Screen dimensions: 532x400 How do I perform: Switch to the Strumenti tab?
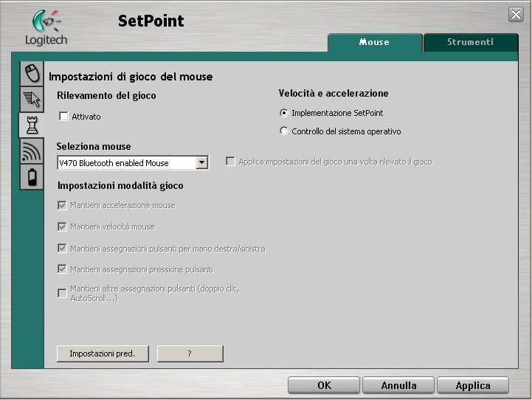[471, 42]
